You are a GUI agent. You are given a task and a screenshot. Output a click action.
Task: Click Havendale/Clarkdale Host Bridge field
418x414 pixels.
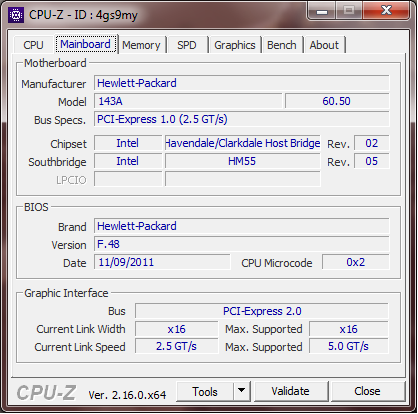243,143
